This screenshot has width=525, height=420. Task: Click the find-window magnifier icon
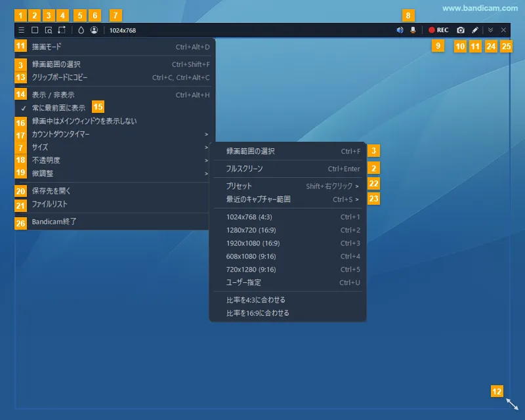tap(49, 30)
